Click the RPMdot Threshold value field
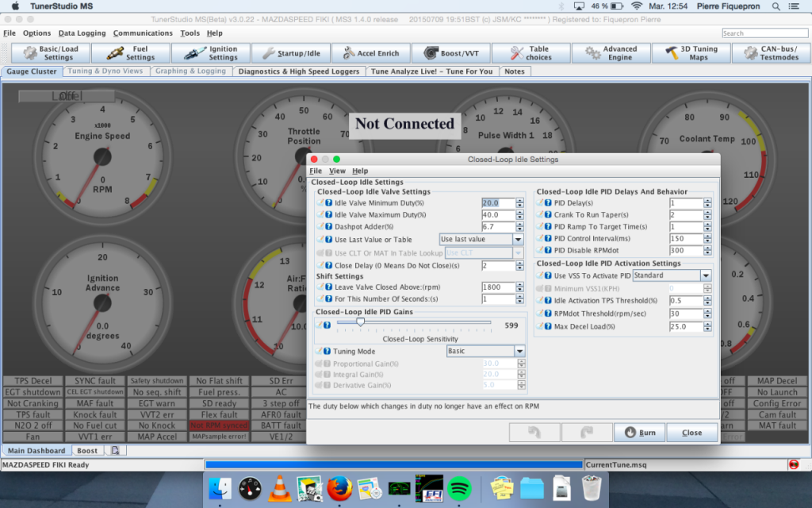 (686, 314)
